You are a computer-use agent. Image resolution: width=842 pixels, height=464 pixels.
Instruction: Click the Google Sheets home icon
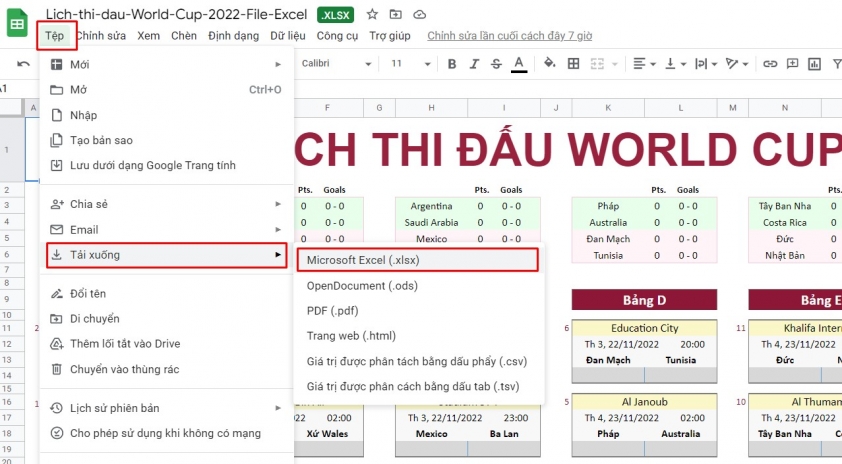[x=17, y=24]
